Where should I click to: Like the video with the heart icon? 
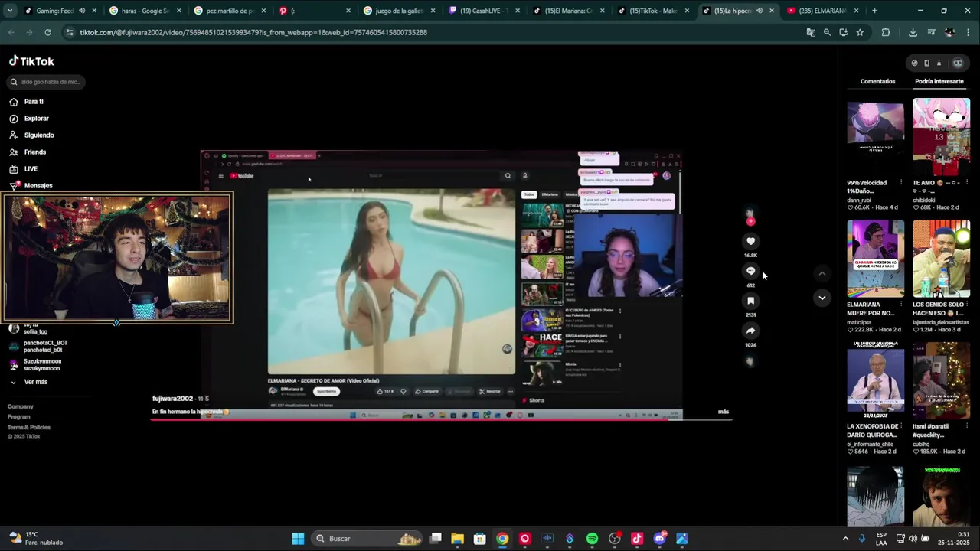click(x=750, y=241)
